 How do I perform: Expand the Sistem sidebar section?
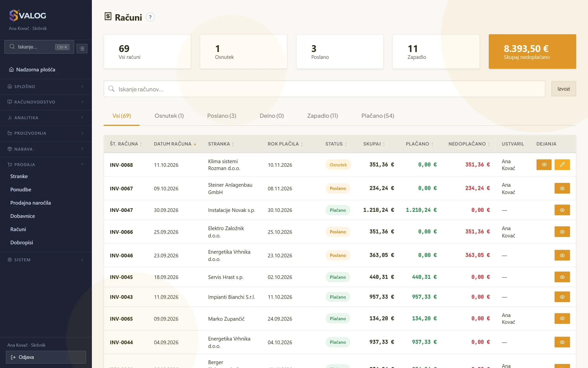coord(46,260)
